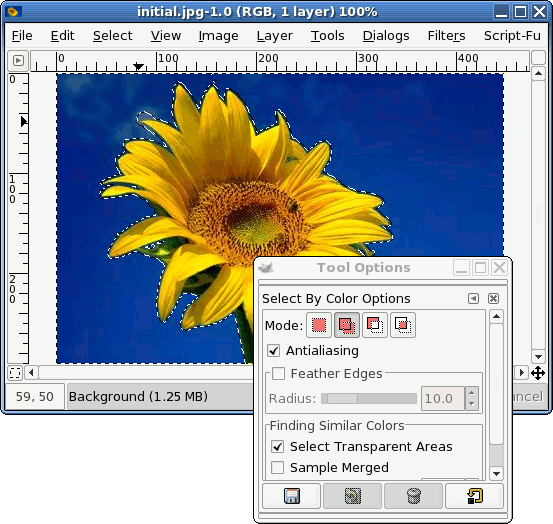
Task: Increase Radius with the up stepper arrow
Action: point(472,393)
